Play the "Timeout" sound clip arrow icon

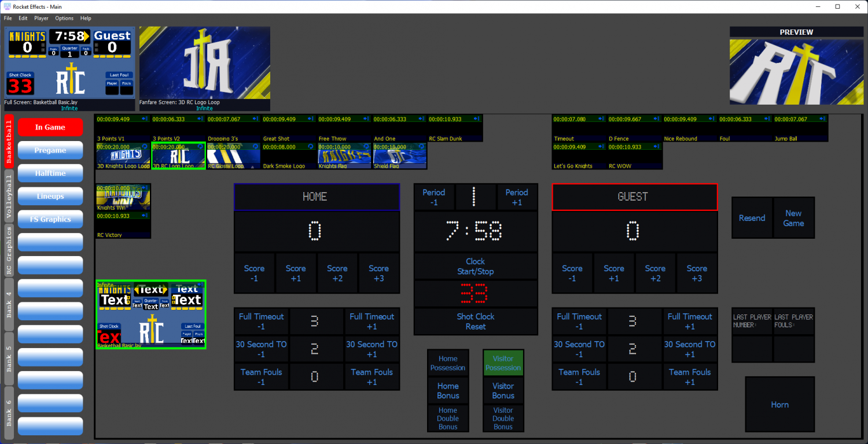pos(601,119)
